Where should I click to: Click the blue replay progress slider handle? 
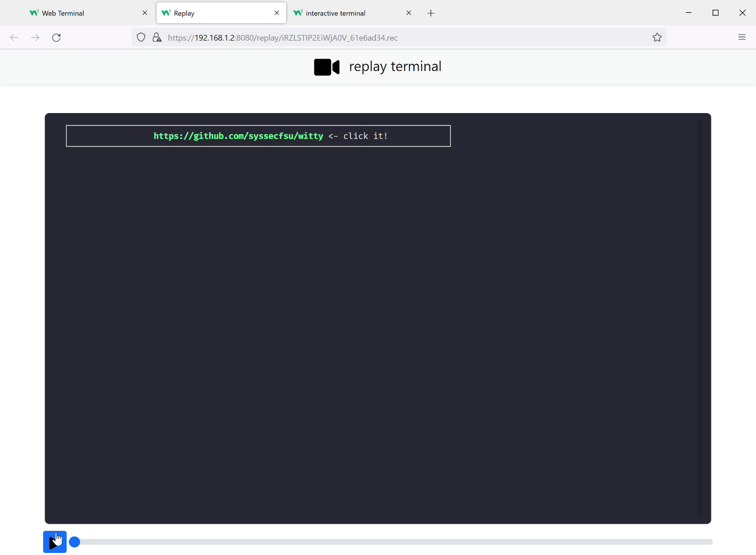point(74,542)
